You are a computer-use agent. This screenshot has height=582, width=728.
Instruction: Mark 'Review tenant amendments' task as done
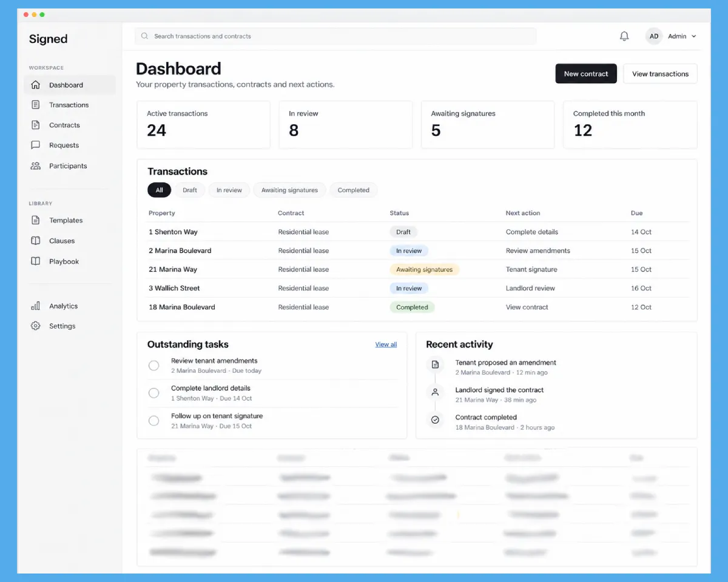pyautogui.click(x=154, y=366)
